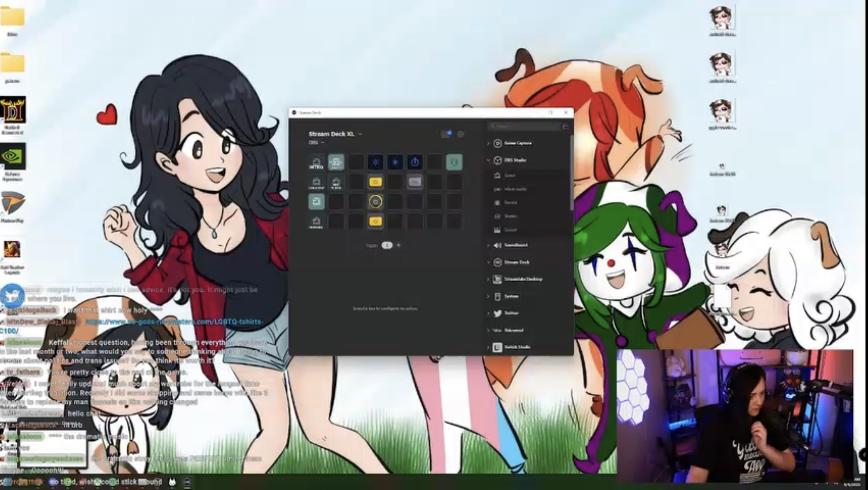Open Raid Shadow Legends desktop shortcut
This screenshot has width=868, height=490.
click(13, 257)
